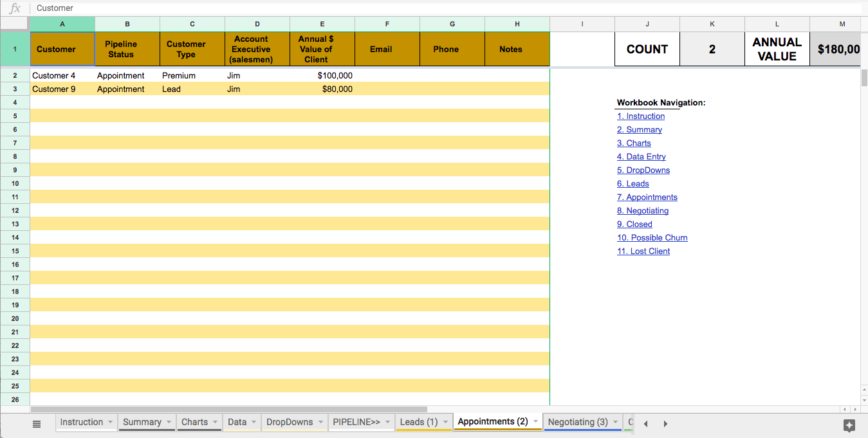
Task: Open the '6. Leads' navigation link
Action: click(633, 184)
